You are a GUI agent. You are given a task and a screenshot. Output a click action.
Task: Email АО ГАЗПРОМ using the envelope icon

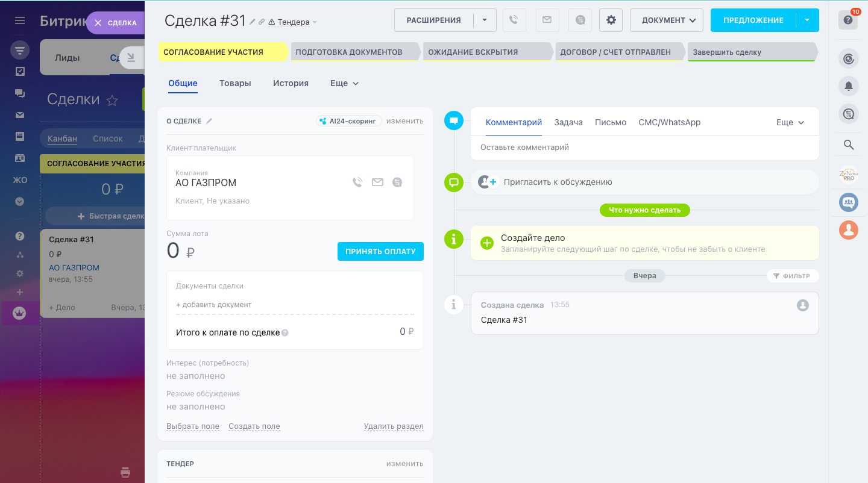pos(377,182)
